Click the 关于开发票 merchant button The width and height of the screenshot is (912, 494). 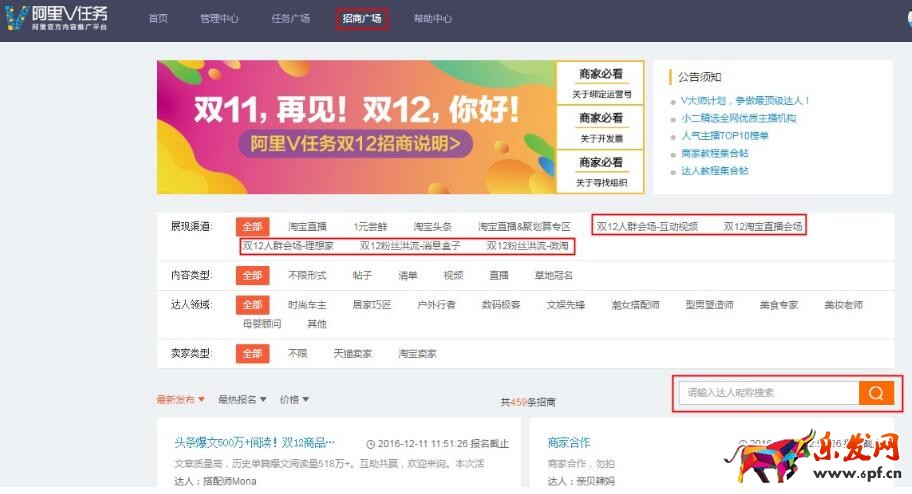pos(602,128)
